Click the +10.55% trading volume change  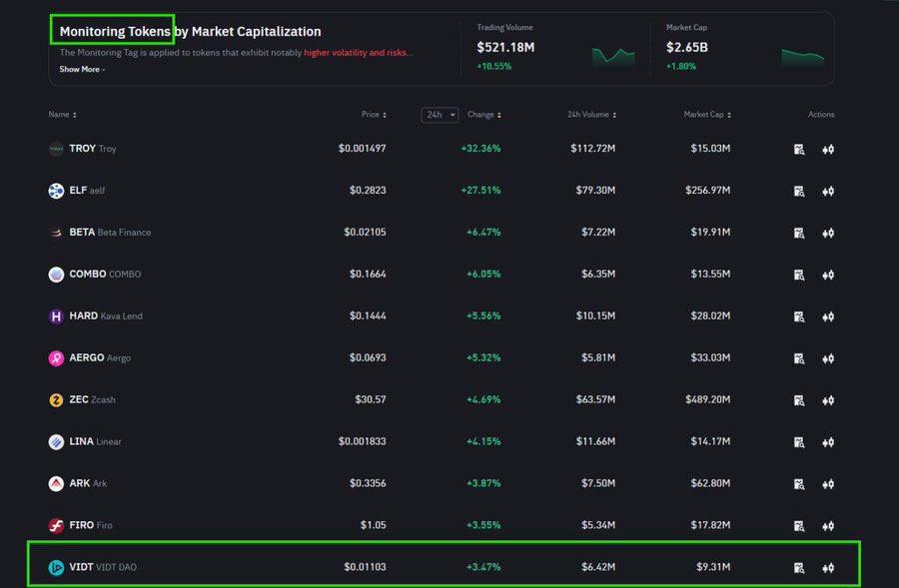tap(494, 67)
